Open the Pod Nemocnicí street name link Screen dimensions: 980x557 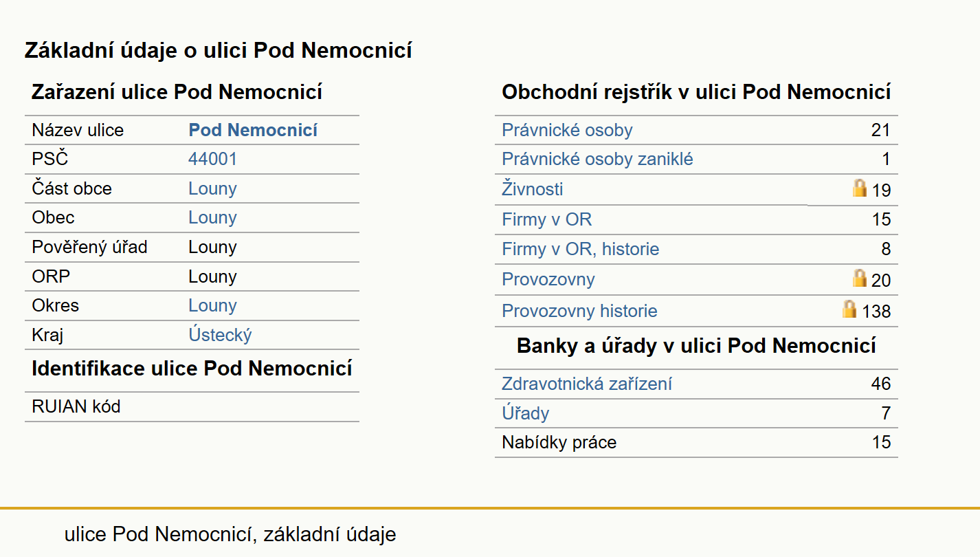(x=253, y=130)
